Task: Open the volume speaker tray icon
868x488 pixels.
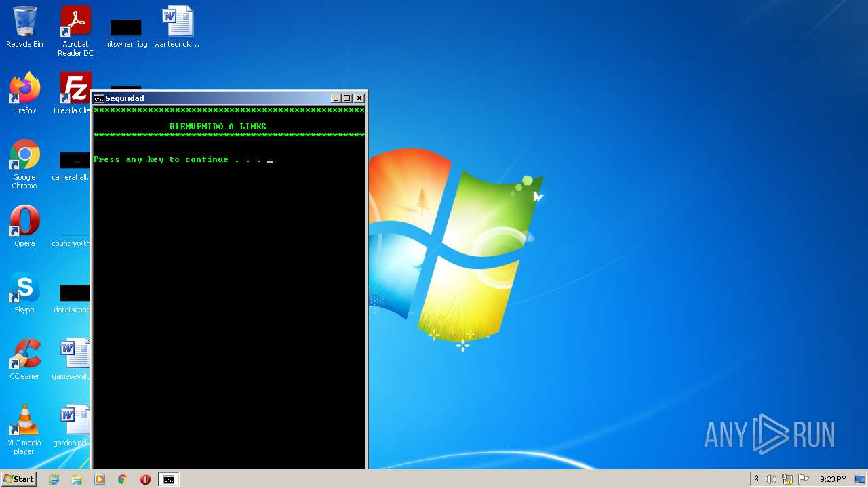Action: point(771,479)
